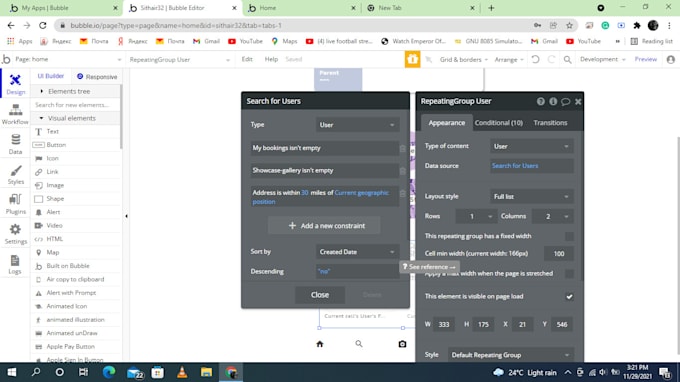Open the RepeatingGroup User element selector
680x382 pixels.
coord(180,59)
